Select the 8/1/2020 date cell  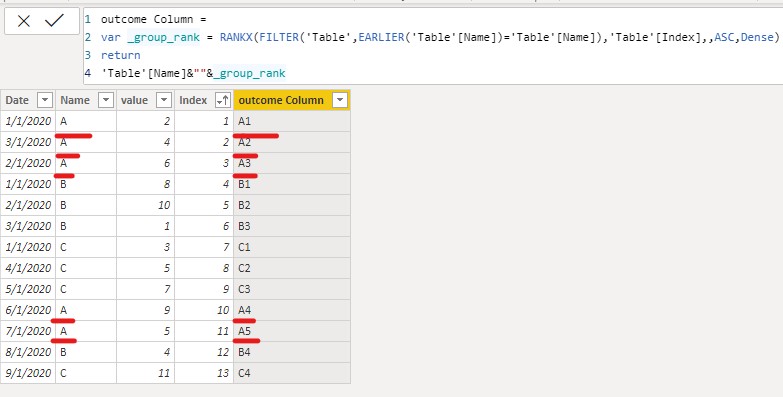28,352
